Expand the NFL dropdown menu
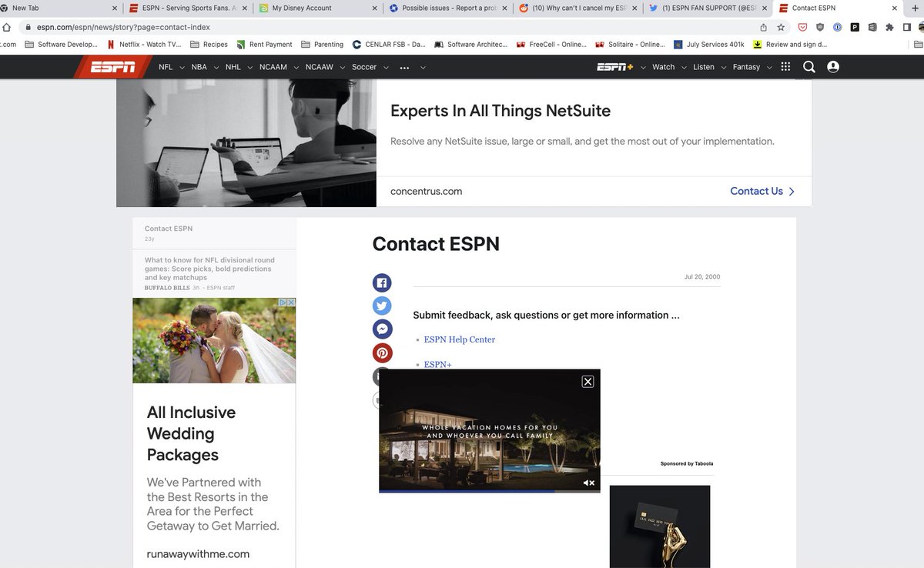Screen dimensions: 924x568 (182, 68)
